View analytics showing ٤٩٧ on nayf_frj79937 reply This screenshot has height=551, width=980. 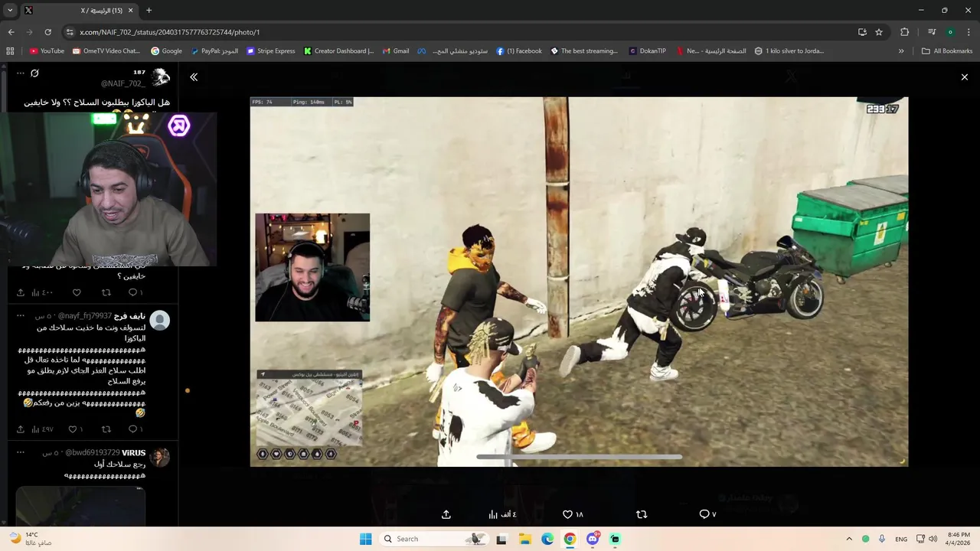click(42, 429)
